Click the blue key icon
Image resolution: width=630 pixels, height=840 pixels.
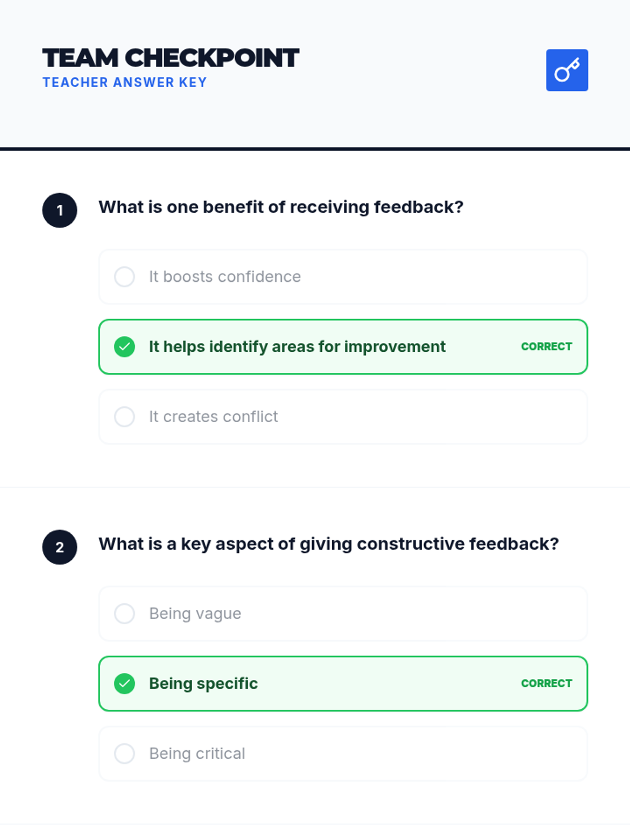567,70
